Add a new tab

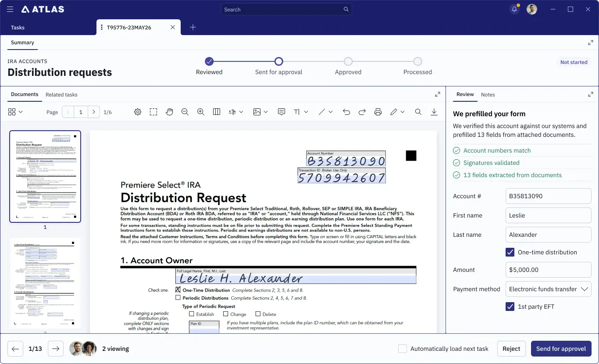[193, 27]
